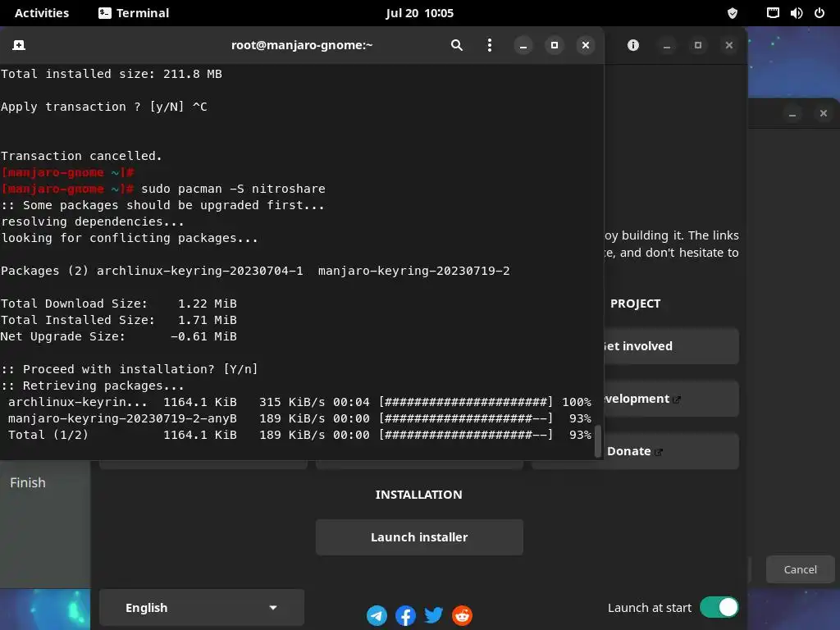Search in the terminal window
Image resolution: width=840 pixels, height=630 pixels.
(456, 45)
